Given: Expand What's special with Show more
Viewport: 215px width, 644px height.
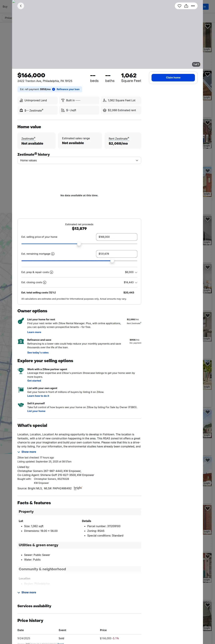Looking at the screenshot, I should (x=27, y=452).
